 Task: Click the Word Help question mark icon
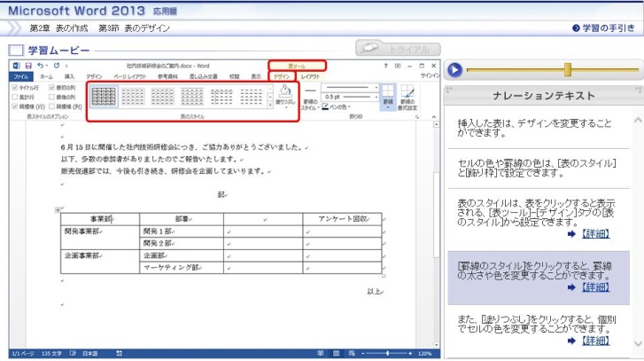pyautogui.click(x=385, y=66)
